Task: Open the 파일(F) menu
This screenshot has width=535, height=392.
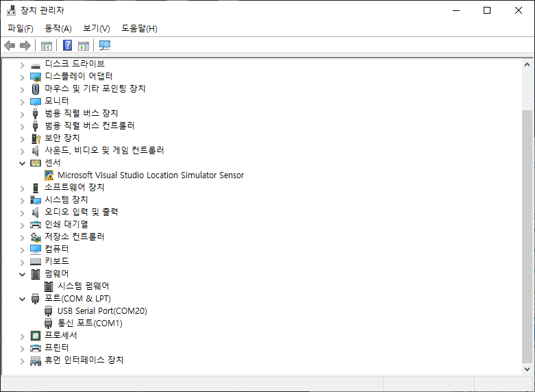Action: click(x=21, y=28)
